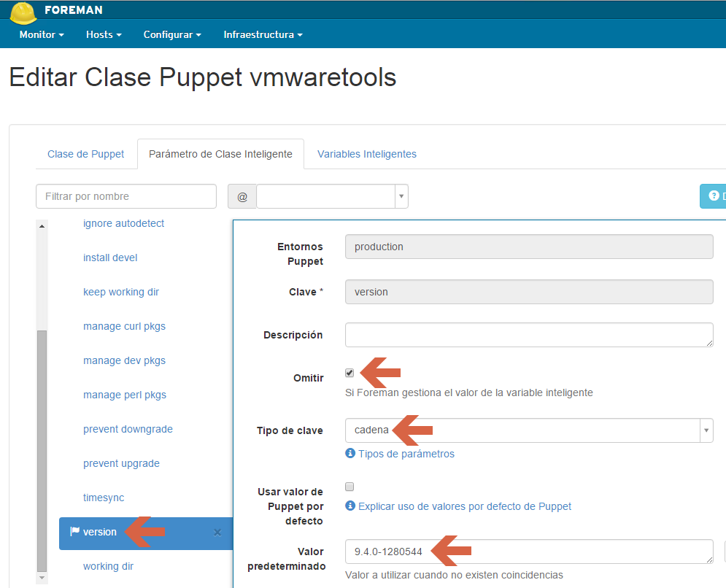
Task: Click parameter list scrollbar up arrow
Action: [42, 226]
